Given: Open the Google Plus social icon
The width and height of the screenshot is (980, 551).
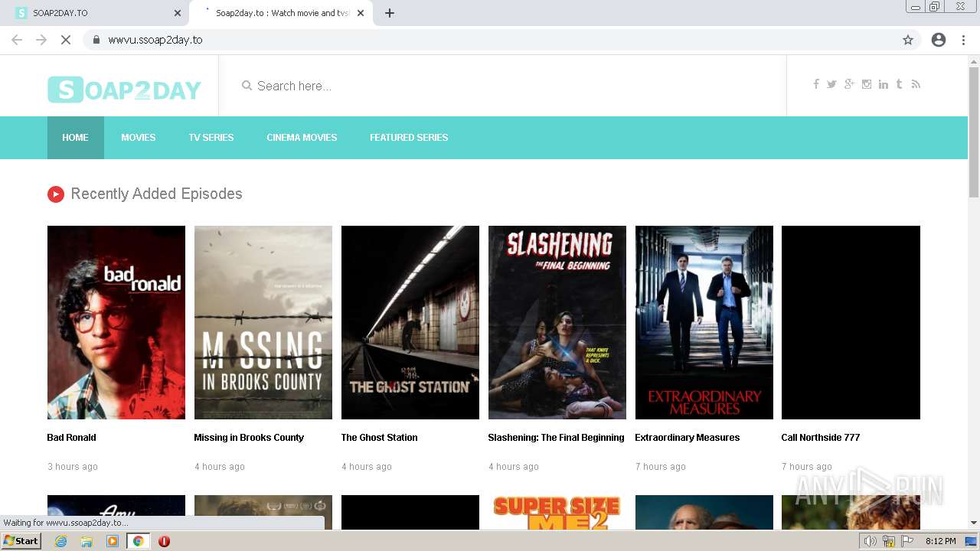Looking at the screenshot, I should tap(849, 84).
